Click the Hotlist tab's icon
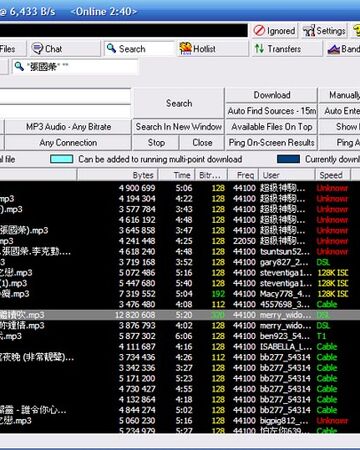Screen dimensions: 360x450 pos(185,49)
